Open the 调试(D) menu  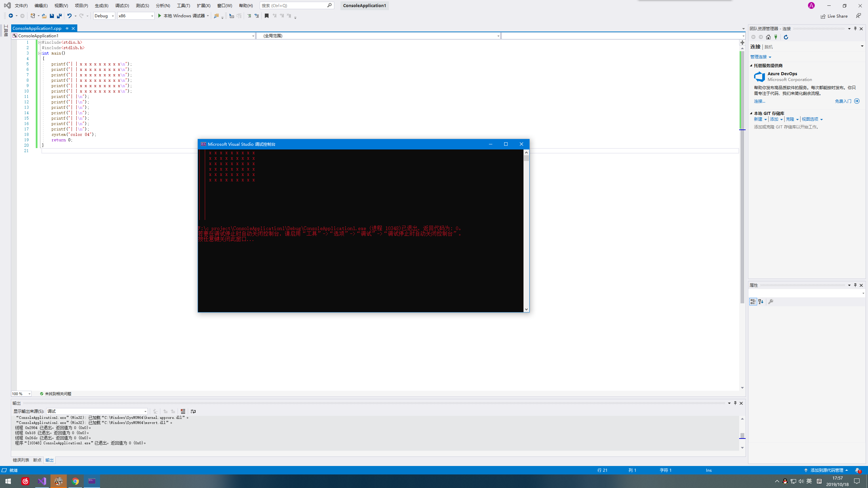coord(122,6)
